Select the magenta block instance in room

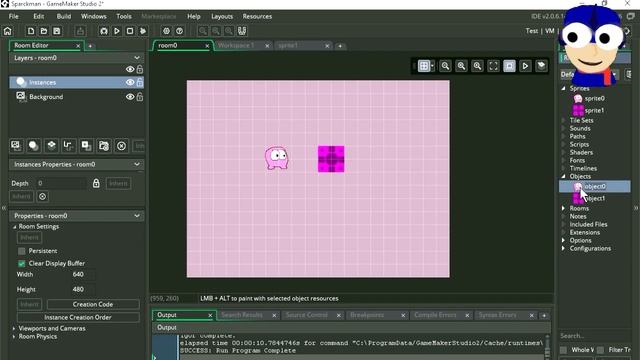(331, 159)
